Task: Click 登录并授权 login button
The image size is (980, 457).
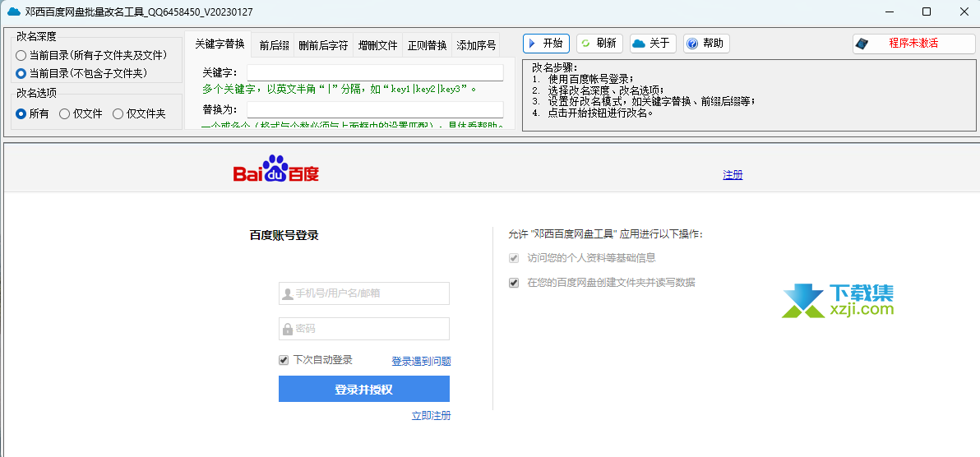Action: tap(363, 389)
